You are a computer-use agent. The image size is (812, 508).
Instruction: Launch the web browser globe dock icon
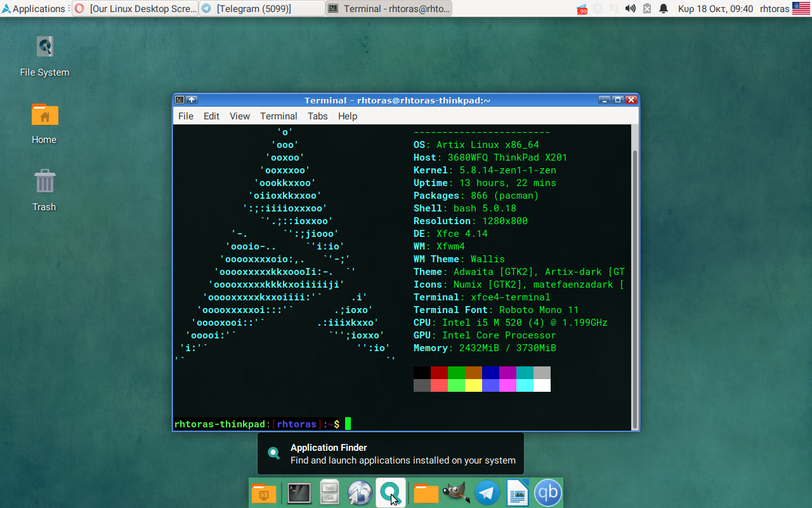click(x=360, y=493)
